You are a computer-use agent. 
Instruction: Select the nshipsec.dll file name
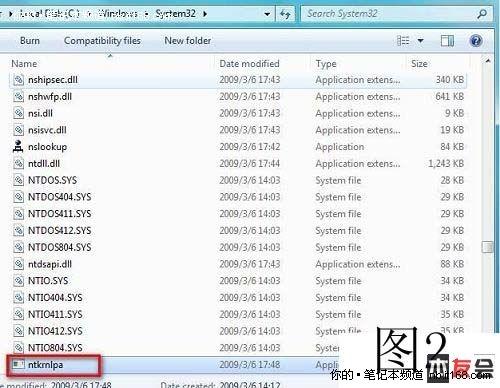pyautogui.click(x=53, y=80)
